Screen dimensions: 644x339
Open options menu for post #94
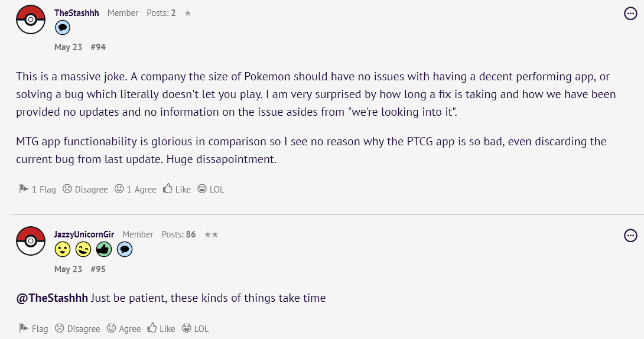click(630, 14)
